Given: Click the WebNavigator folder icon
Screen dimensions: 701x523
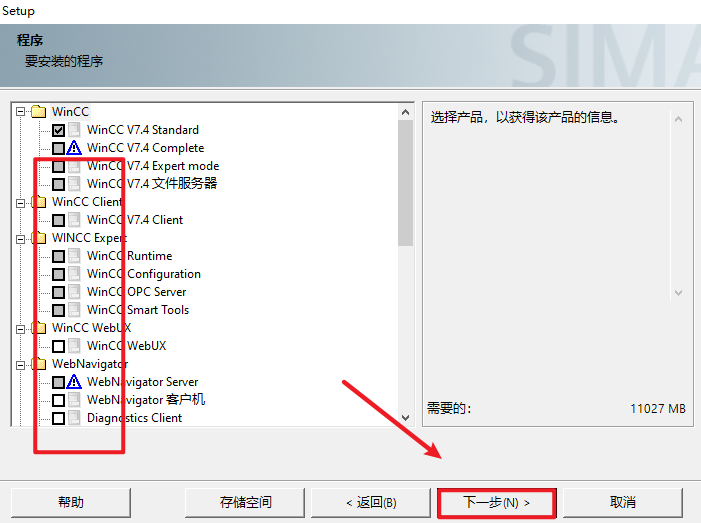Looking at the screenshot, I should (x=39, y=364).
